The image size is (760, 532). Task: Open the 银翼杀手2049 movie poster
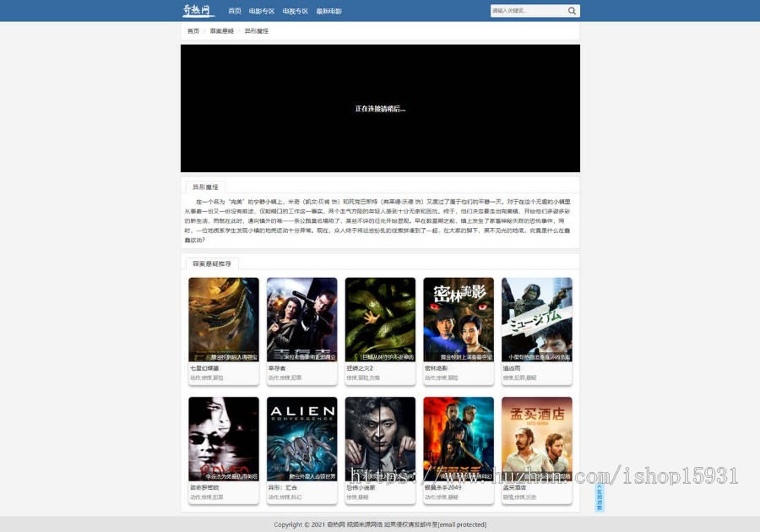(x=459, y=439)
